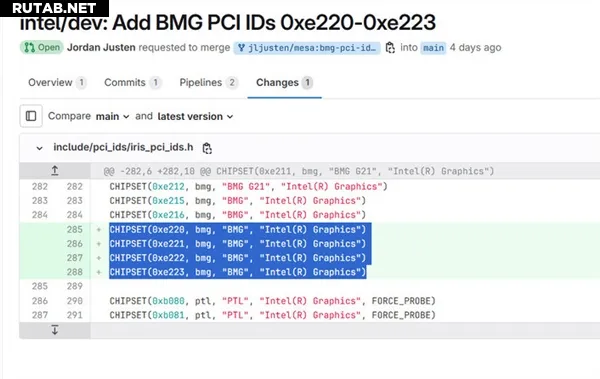Image resolution: width=600 pixels, height=379 pixels.
Task: Expand diff lines upward arrow icon
Action: coord(55,171)
